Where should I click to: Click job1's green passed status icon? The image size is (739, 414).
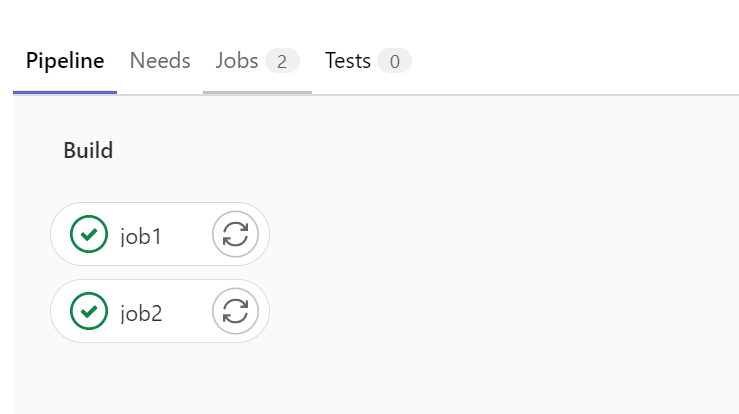tap(89, 234)
